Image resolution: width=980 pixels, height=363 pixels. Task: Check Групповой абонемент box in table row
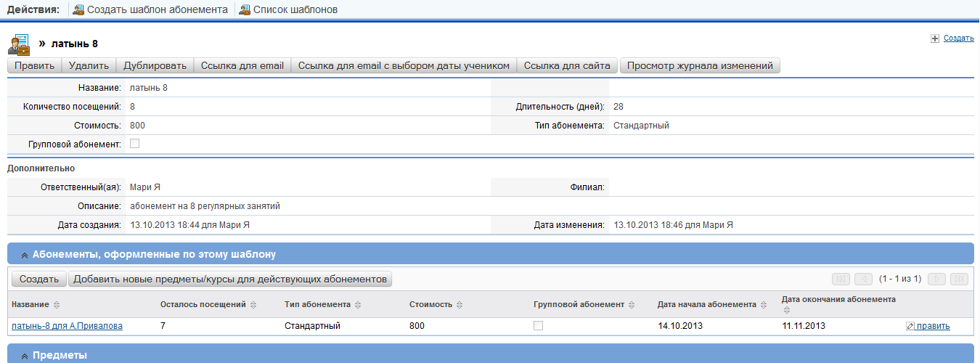pyautogui.click(x=538, y=326)
